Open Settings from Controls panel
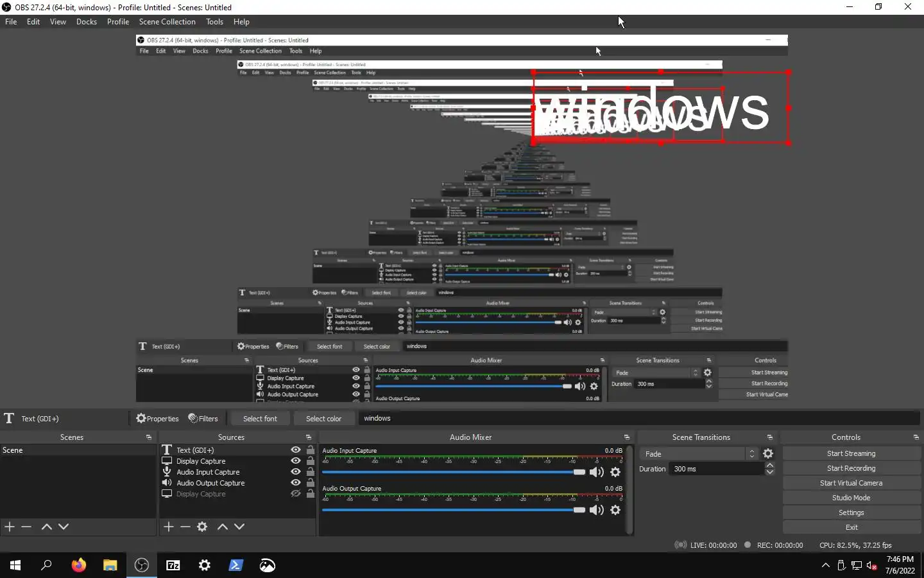 coord(851,512)
